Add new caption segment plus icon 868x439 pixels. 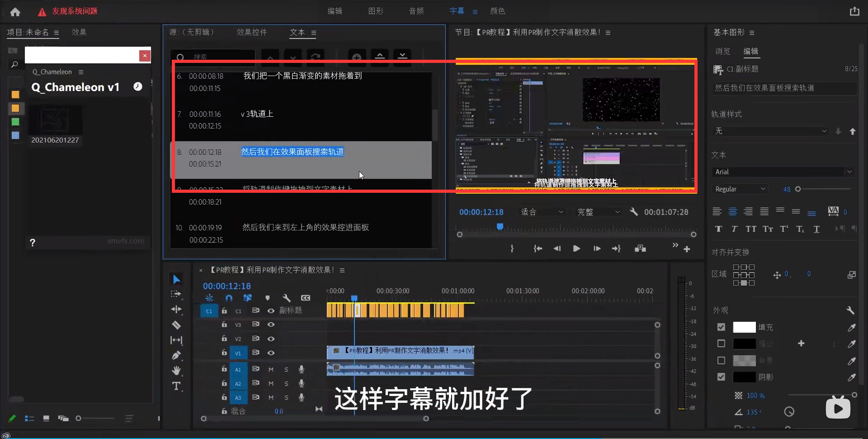[357, 57]
